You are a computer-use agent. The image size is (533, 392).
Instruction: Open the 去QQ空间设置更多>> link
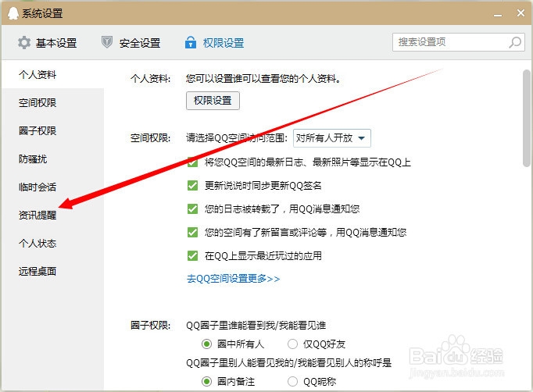point(233,279)
